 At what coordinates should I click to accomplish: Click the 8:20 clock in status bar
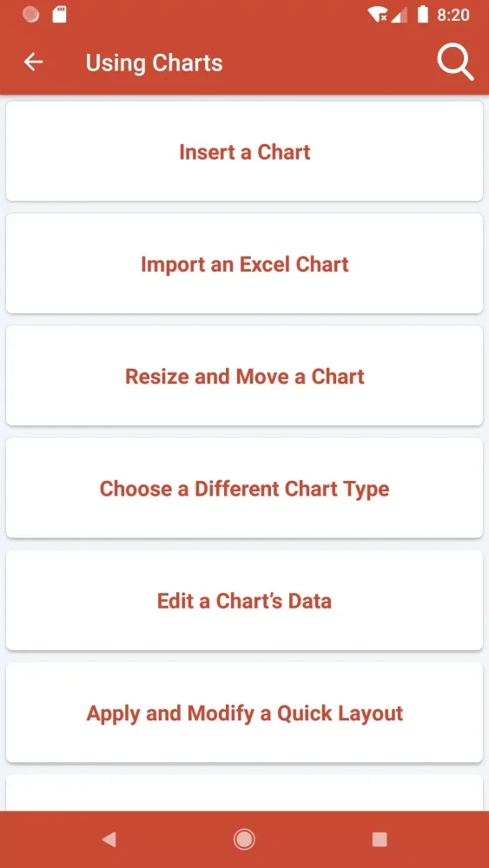coord(453,15)
